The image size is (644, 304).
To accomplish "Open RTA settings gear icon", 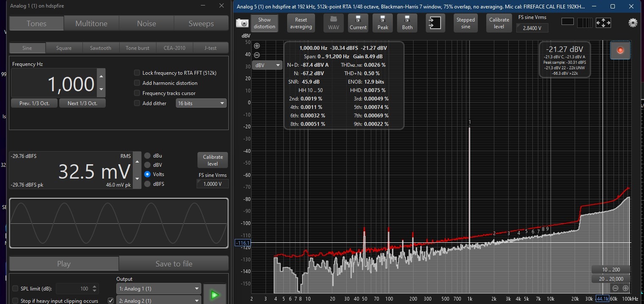I will coord(633,23).
